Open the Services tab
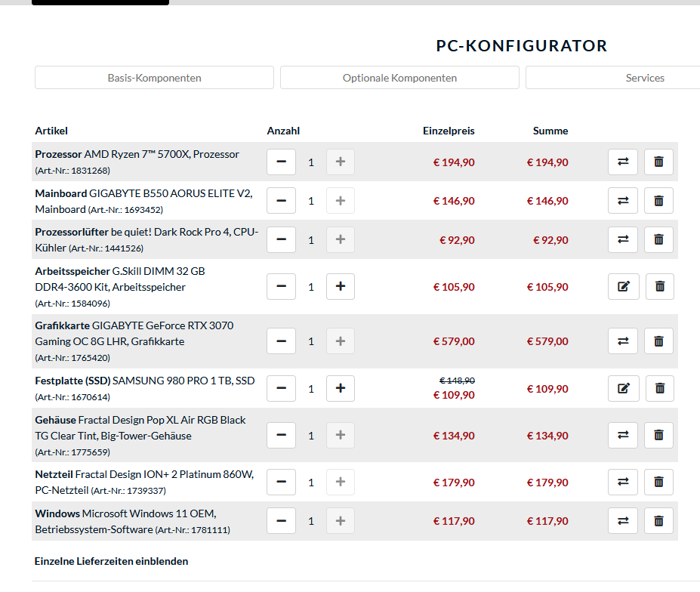 tap(645, 78)
